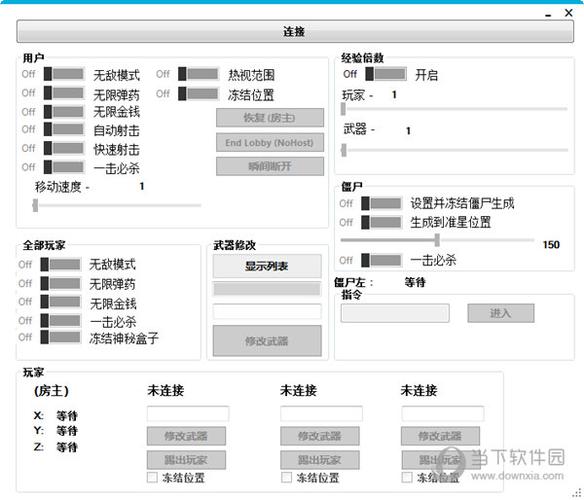
Task: Click the resize grip at window corner
Action: click(578, 494)
